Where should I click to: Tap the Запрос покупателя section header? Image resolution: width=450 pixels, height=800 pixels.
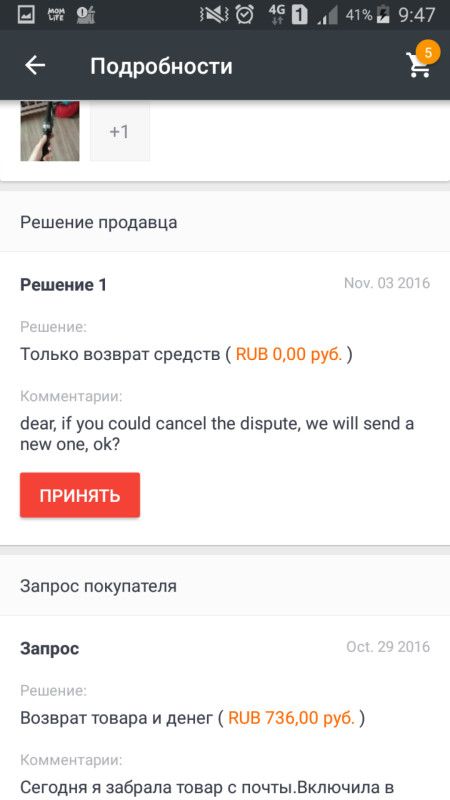(x=98, y=586)
